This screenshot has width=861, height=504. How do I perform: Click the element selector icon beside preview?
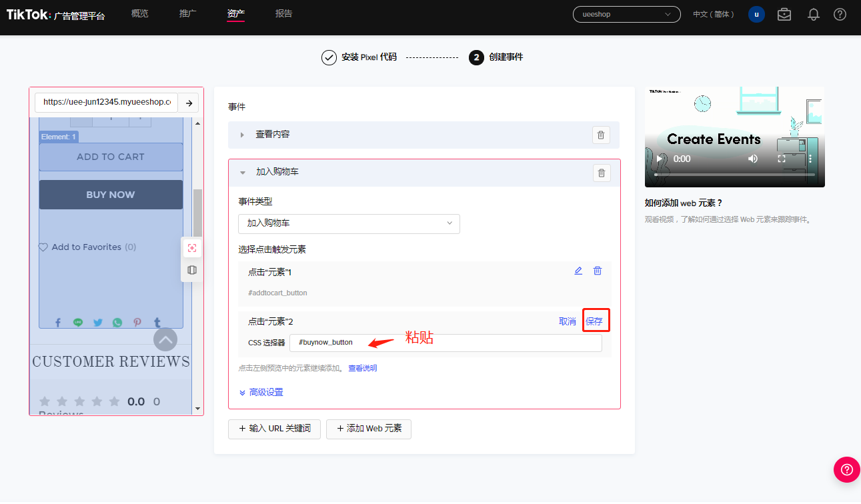point(192,248)
